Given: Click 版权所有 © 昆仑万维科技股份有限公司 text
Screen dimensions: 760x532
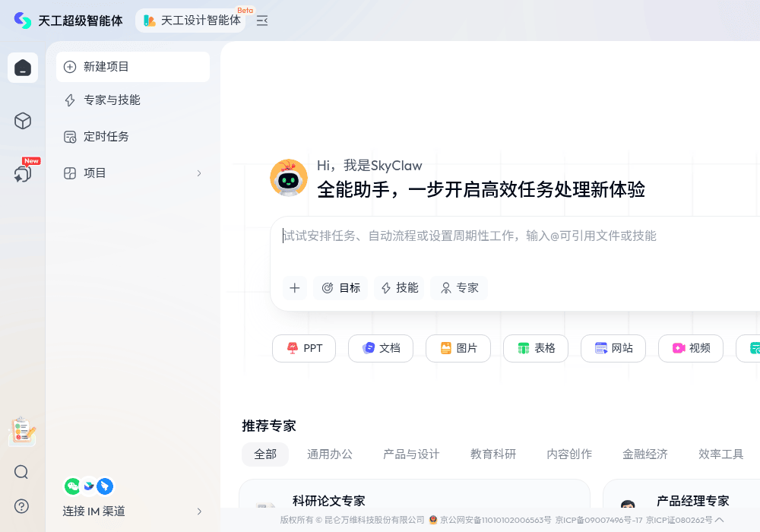Looking at the screenshot, I should pos(352,520).
